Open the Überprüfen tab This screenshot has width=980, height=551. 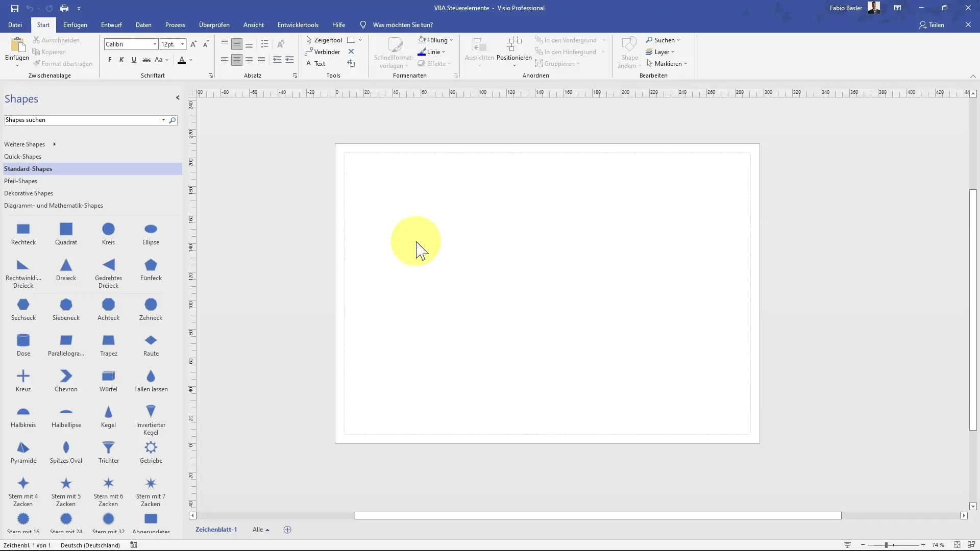pyautogui.click(x=214, y=24)
